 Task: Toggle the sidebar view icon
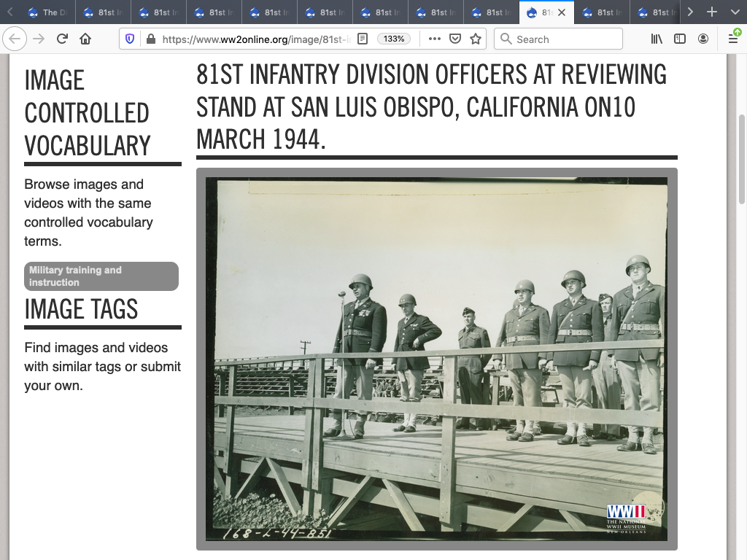coord(680,39)
